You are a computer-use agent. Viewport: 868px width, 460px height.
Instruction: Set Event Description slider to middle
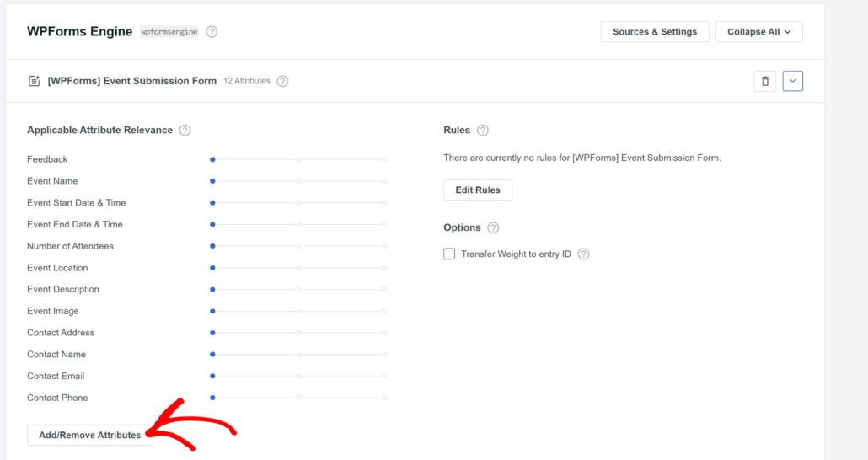(298, 290)
